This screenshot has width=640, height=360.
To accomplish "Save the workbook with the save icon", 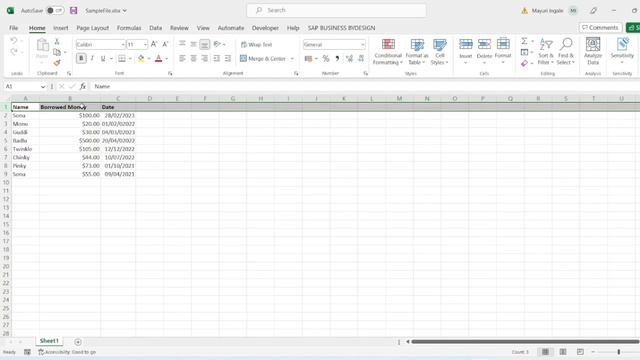I will (x=73, y=11).
